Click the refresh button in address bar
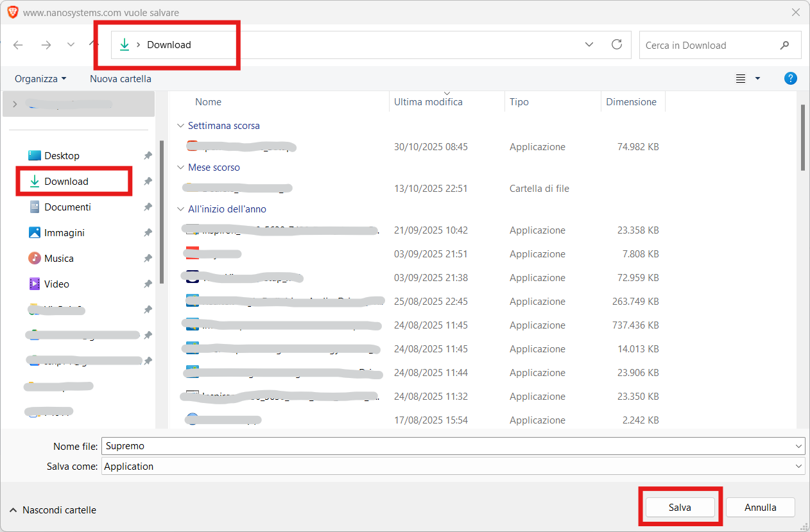 click(x=617, y=44)
